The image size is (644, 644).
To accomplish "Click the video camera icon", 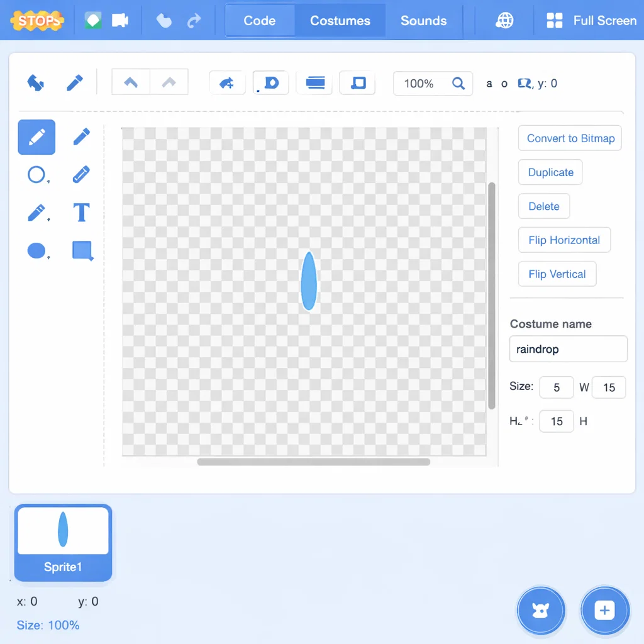I will click(119, 21).
